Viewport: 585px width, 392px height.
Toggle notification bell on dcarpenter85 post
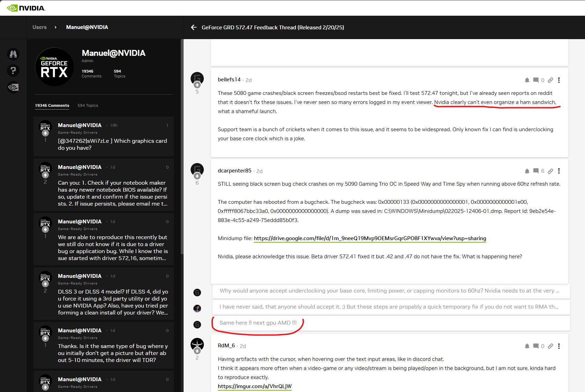[527, 171]
